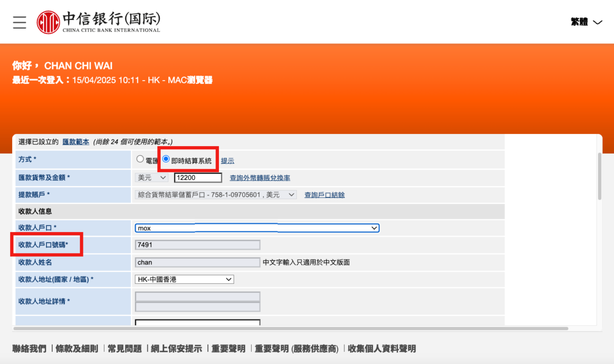Click the first payee address detail field
This screenshot has width=614, height=364.
click(198, 297)
